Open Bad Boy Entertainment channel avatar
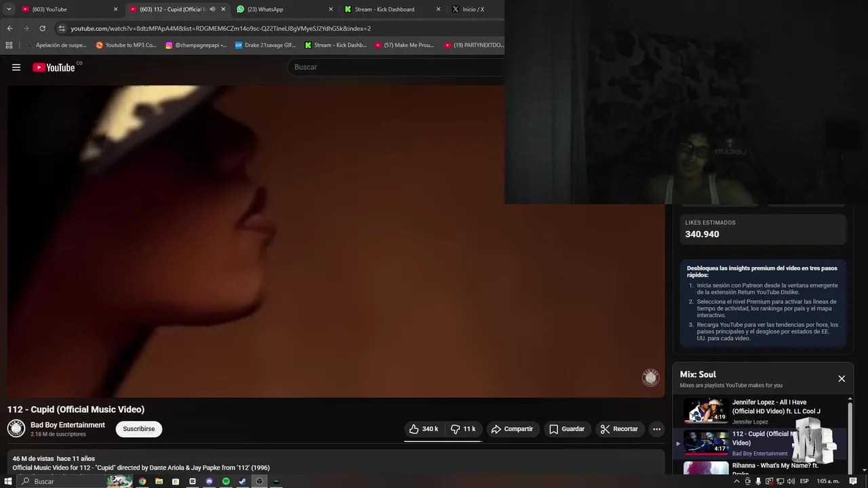Screen dimensions: 868x488 [x=16, y=428]
